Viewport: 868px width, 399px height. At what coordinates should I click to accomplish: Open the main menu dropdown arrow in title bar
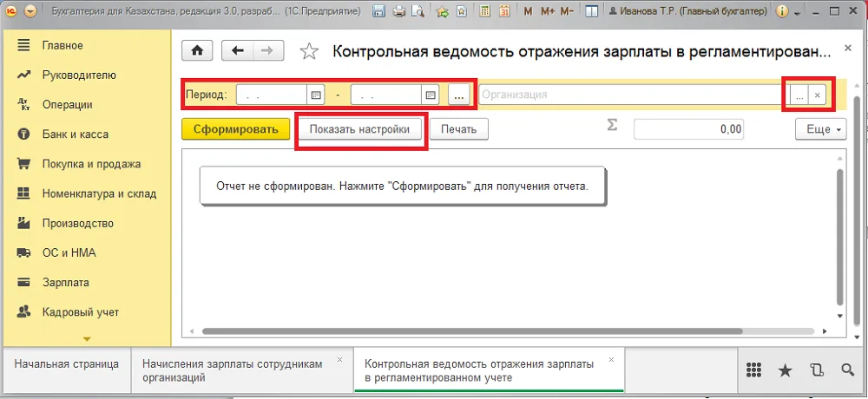pos(31,11)
